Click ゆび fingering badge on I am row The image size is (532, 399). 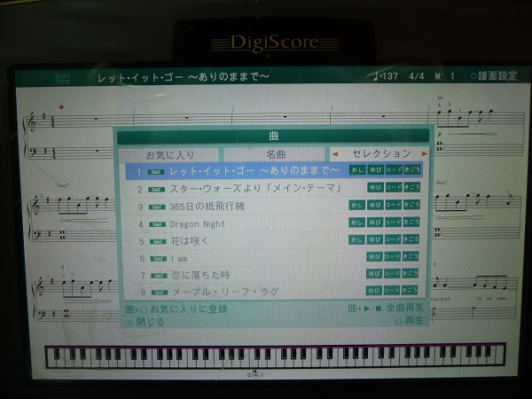(x=375, y=257)
